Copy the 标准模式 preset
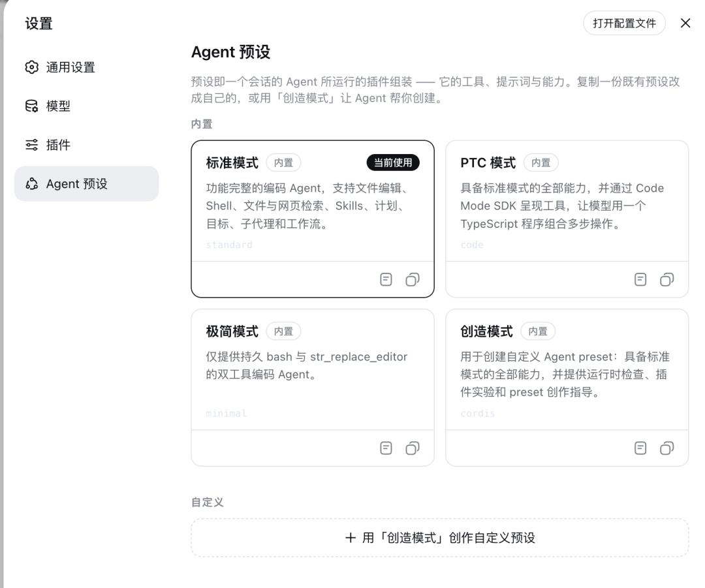The height and width of the screenshot is (588, 705). [x=413, y=279]
